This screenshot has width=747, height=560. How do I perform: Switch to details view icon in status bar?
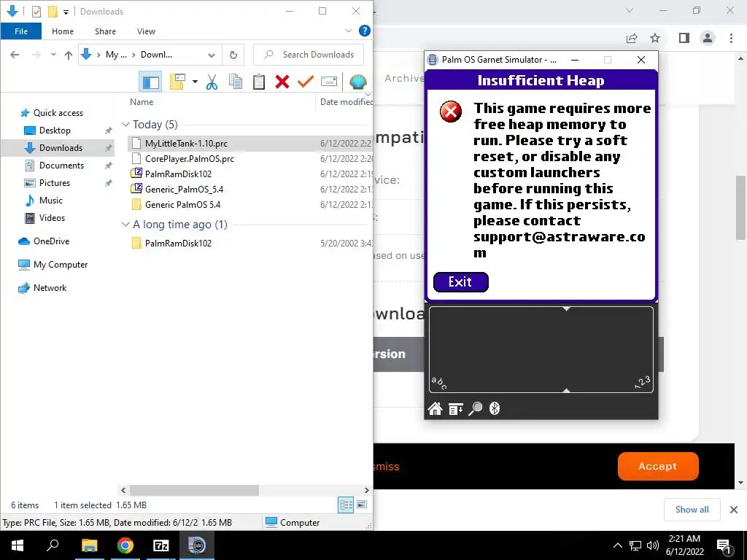(346, 505)
